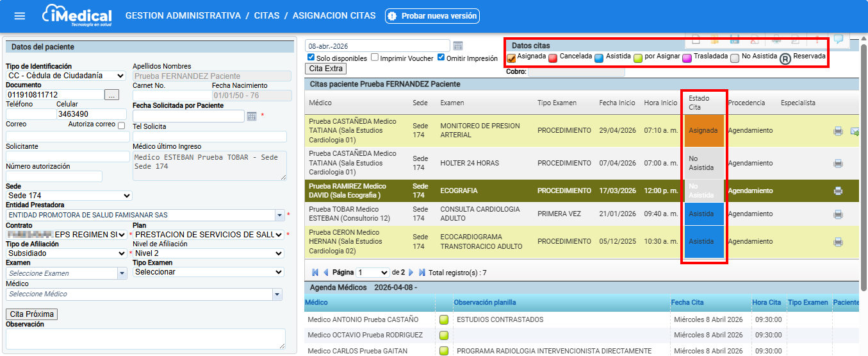Screen dimensions: 868x356
Task: Enable the Imprimir Voucher checkbox
Action: click(375, 58)
